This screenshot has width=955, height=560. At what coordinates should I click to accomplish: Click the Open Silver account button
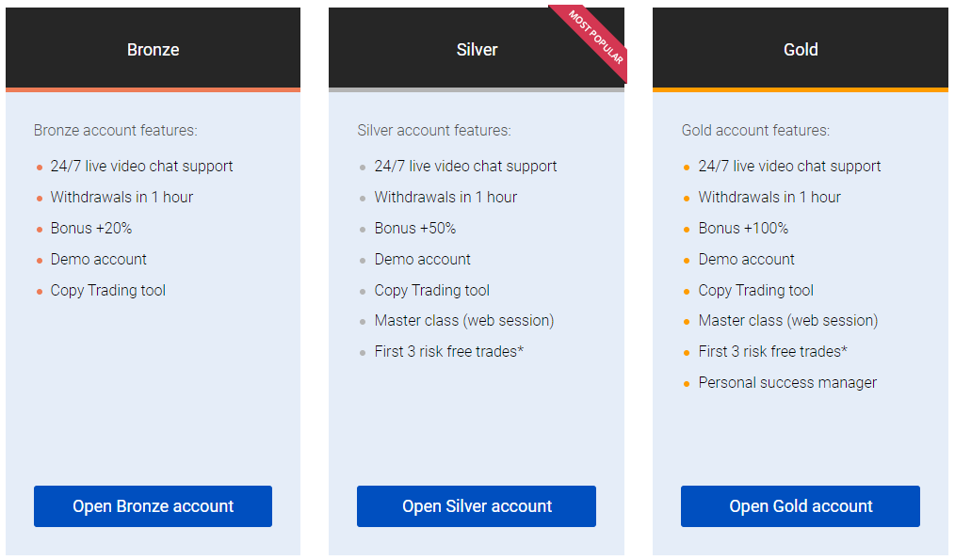click(x=477, y=505)
